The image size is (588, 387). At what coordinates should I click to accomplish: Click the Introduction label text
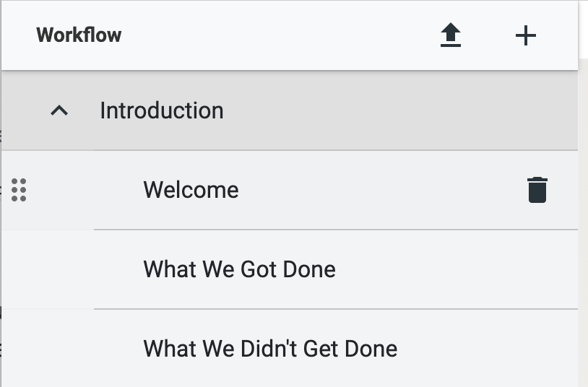pyautogui.click(x=162, y=111)
